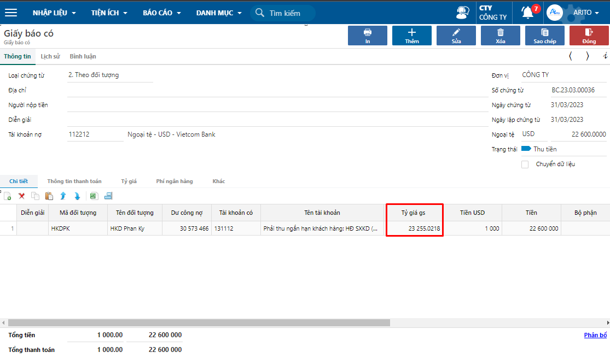Toggle the Chuyển dữ liệu checkbox
The image size is (610, 364).
pyautogui.click(x=525, y=164)
